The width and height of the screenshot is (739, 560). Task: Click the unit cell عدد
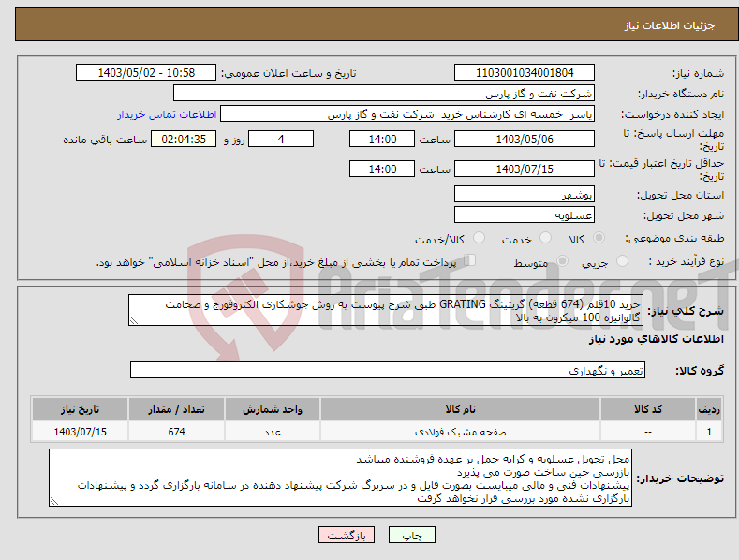click(273, 432)
